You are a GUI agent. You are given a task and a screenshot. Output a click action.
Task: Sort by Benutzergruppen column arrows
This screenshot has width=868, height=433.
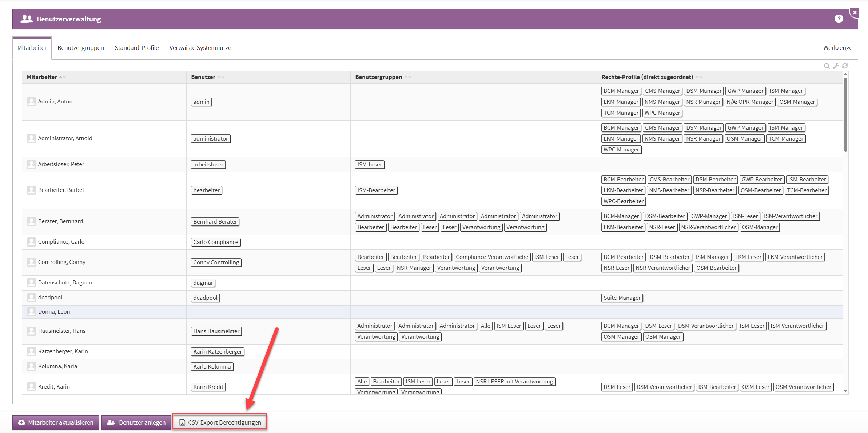[x=408, y=77]
